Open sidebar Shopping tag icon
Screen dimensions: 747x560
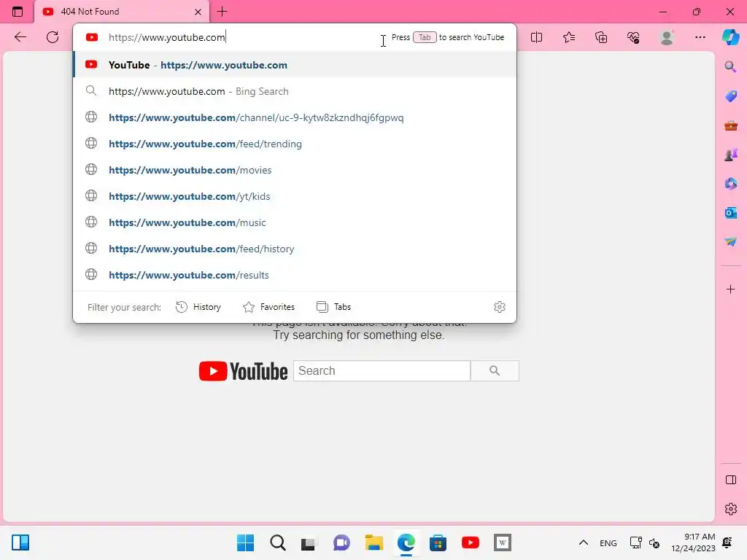point(730,96)
